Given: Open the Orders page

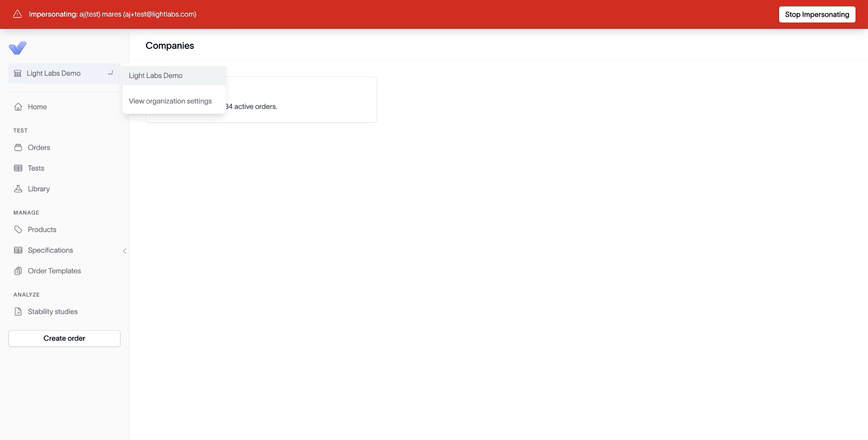Looking at the screenshot, I should pos(64,147).
